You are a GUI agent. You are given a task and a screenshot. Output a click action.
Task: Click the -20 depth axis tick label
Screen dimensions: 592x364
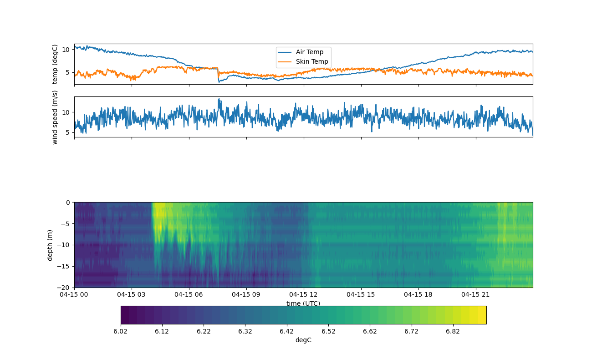tap(63, 288)
